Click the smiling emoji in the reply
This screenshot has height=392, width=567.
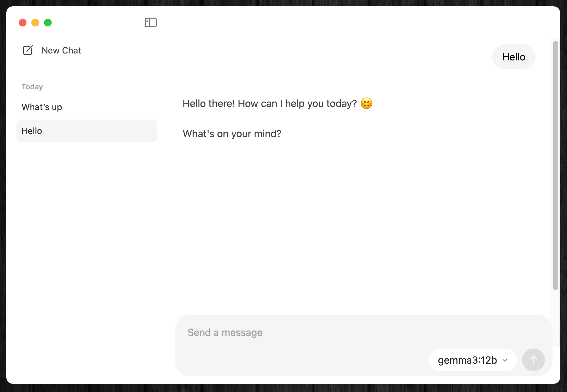(x=366, y=104)
